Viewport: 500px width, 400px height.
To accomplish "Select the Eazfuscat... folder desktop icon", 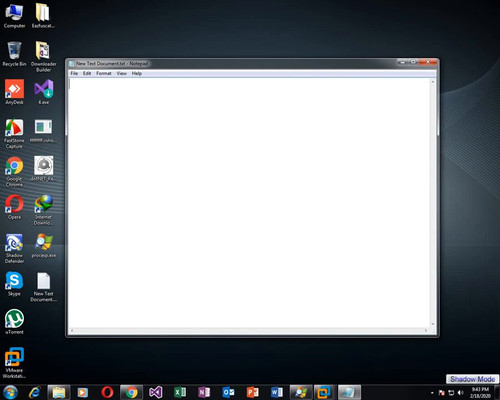I will [43, 16].
